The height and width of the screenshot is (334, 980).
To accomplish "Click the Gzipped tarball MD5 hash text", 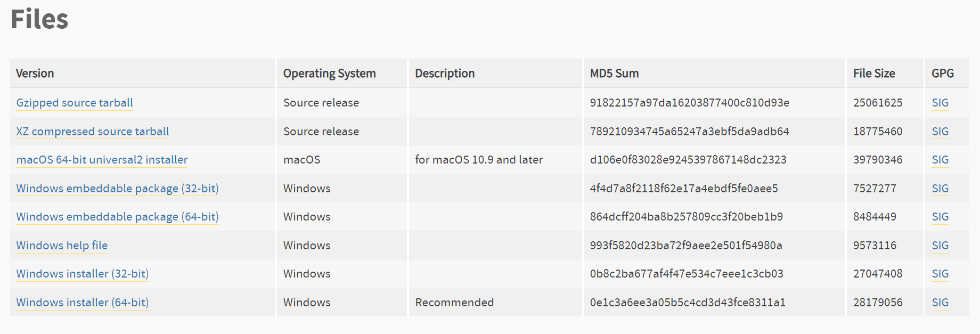I will tap(689, 103).
